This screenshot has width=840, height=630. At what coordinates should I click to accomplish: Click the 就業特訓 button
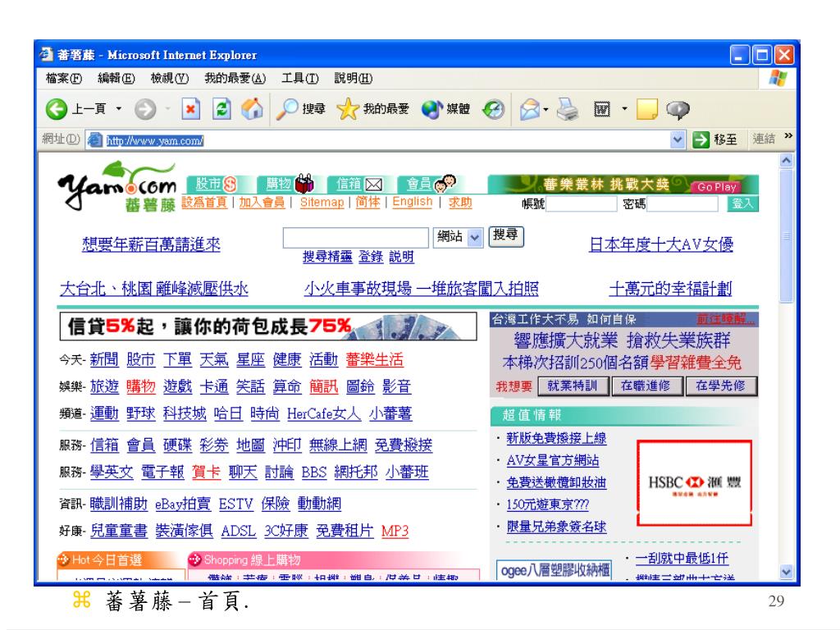click(x=573, y=386)
